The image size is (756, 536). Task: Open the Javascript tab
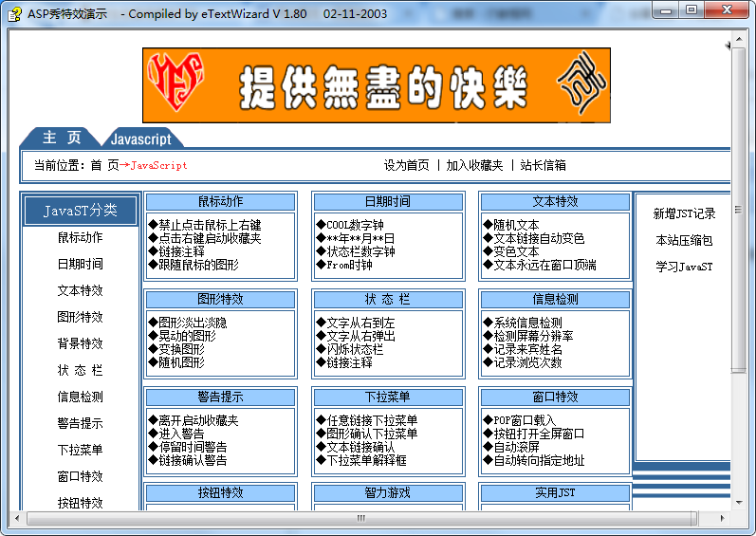tap(140, 139)
